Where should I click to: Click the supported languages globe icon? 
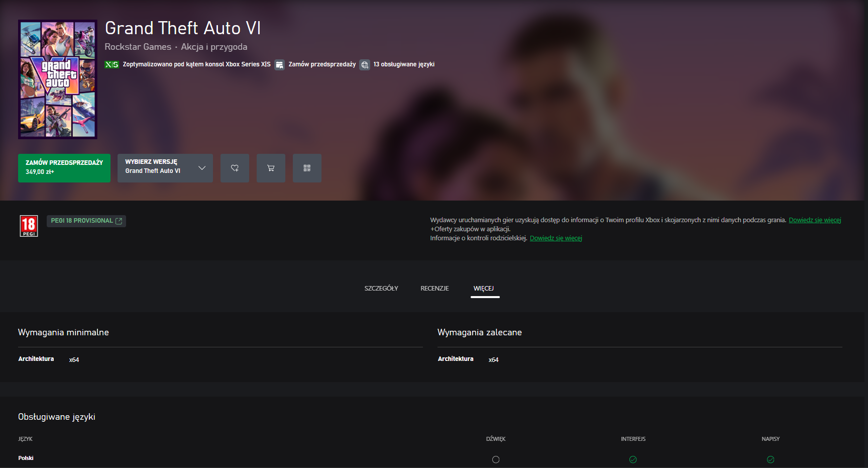(x=365, y=65)
